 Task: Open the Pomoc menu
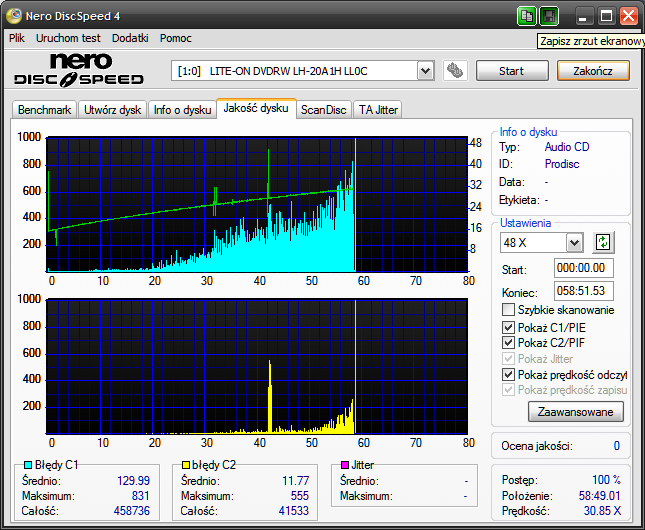pos(176,38)
